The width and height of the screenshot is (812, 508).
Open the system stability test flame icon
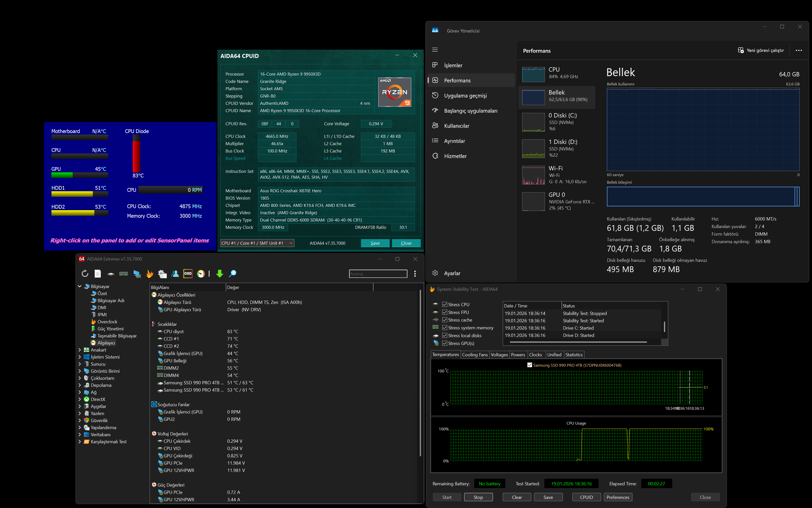tap(150, 273)
